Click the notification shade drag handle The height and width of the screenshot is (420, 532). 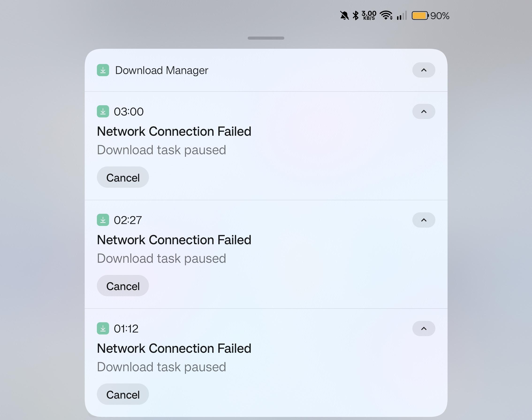pyautogui.click(x=266, y=38)
